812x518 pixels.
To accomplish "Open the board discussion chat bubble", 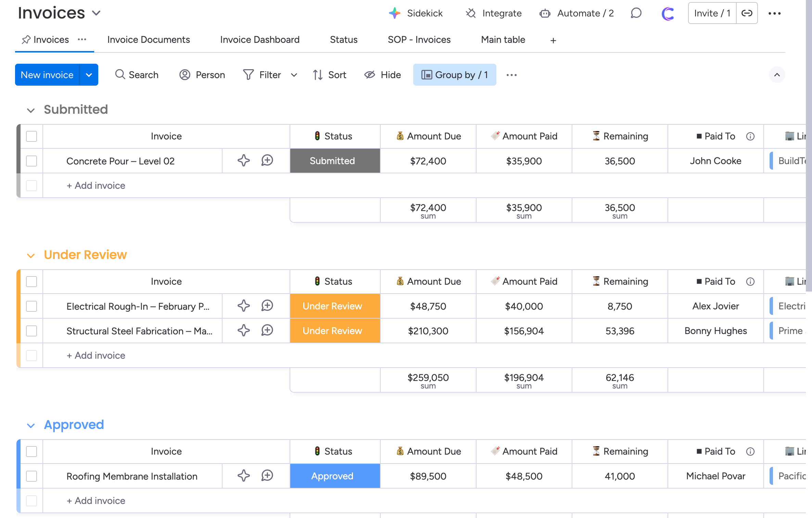I will click(x=636, y=13).
